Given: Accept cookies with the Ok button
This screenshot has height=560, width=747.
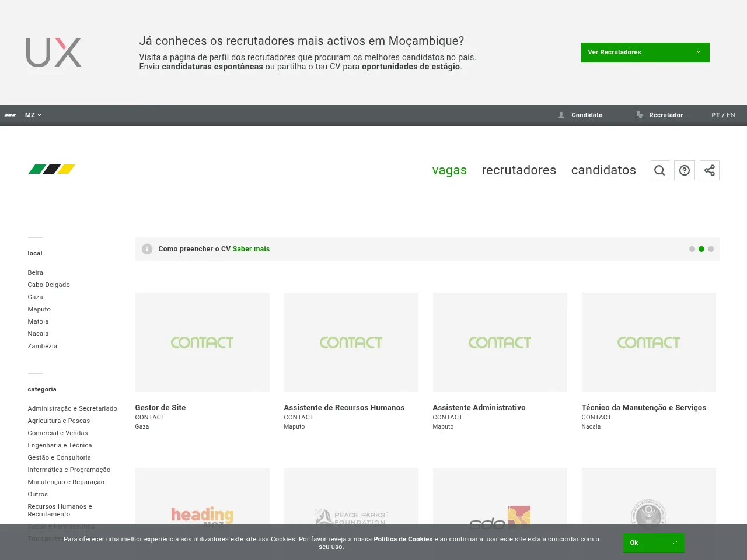Looking at the screenshot, I should (654, 543).
